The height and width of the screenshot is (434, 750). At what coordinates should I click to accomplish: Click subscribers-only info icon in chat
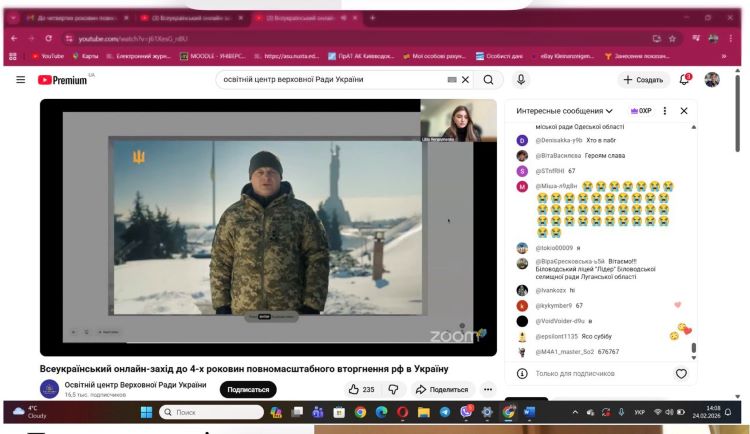click(x=522, y=374)
